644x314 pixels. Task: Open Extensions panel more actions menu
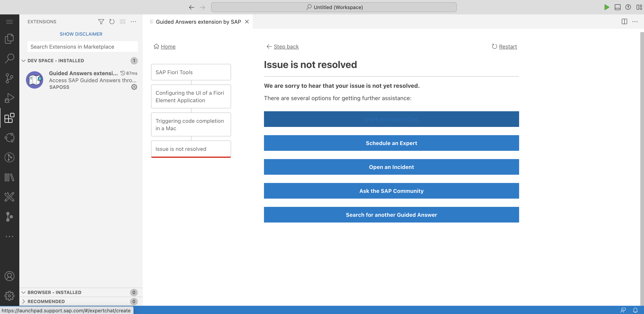133,22
